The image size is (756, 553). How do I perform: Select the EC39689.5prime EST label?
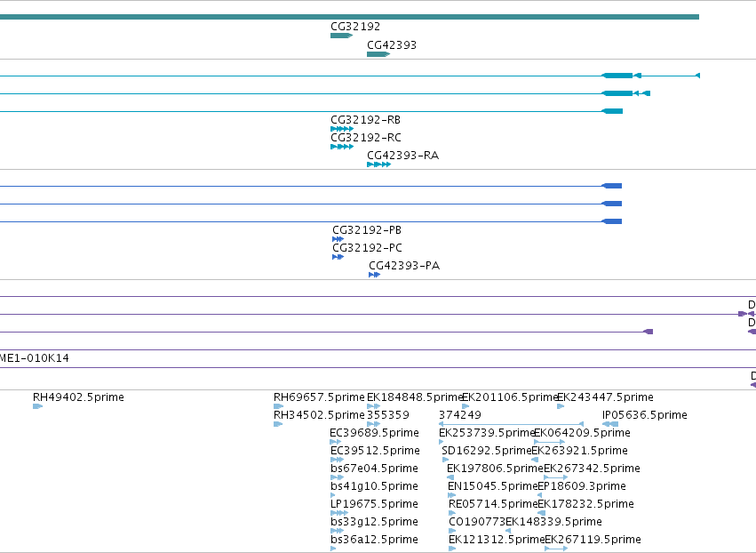point(374,433)
